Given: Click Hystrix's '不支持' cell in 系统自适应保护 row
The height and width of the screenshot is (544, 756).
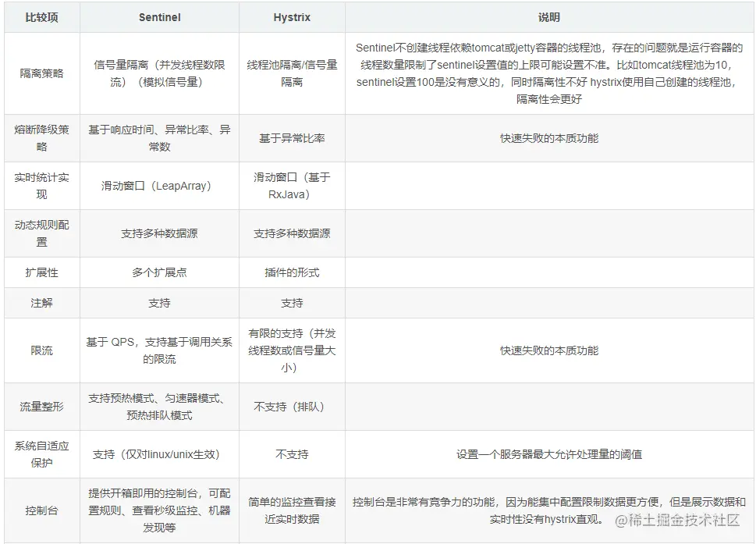Looking at the screenshot, I should tap(292, 454).
